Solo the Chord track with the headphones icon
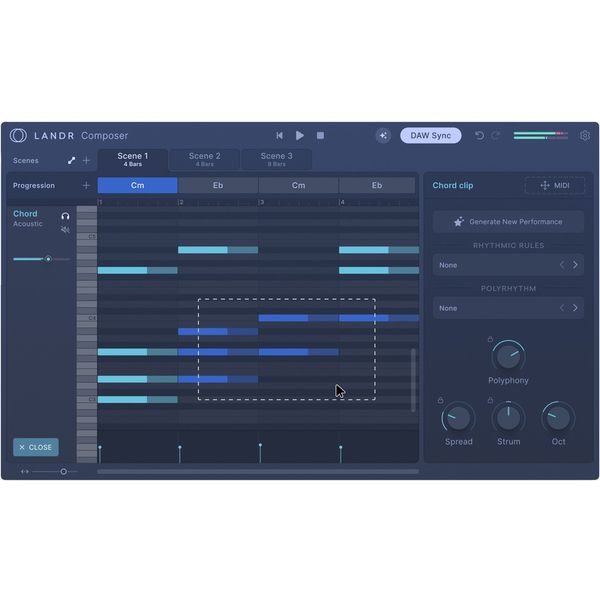 pos(65,216)
